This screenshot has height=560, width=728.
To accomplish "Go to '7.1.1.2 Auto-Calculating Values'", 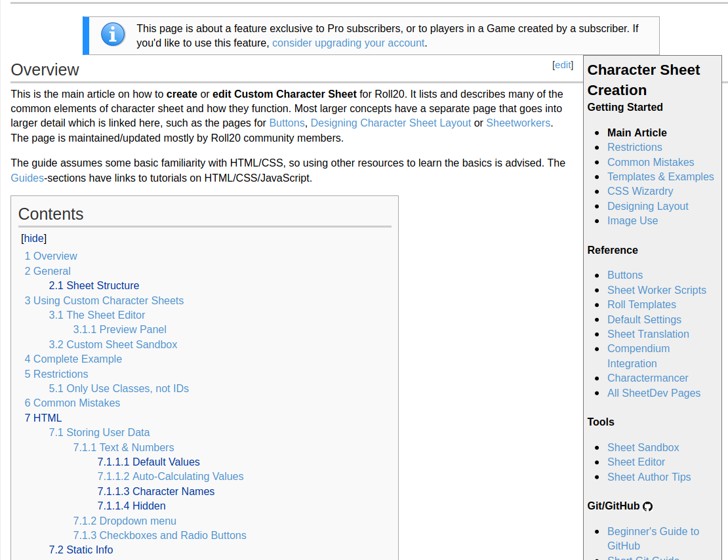I will [171, 477].
